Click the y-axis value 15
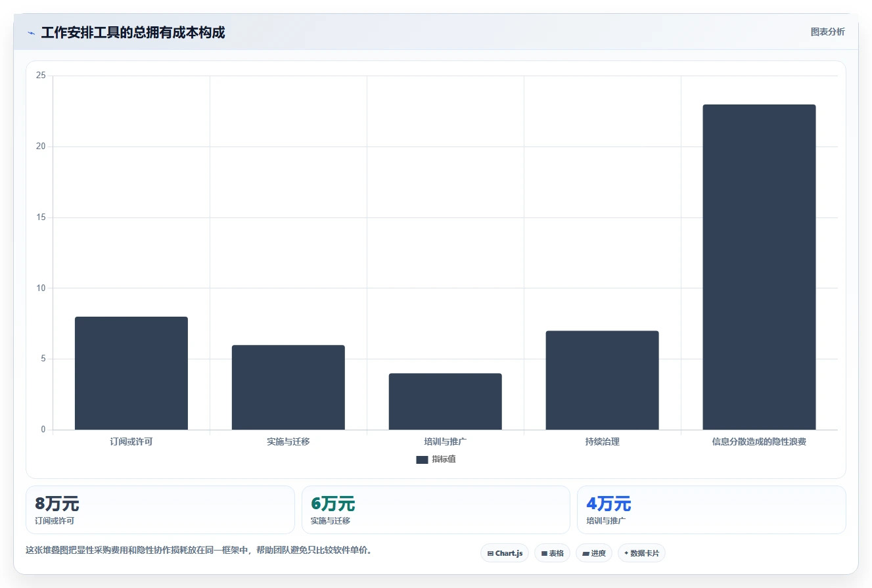Screen dimensions: 872x588 [41, 217]
